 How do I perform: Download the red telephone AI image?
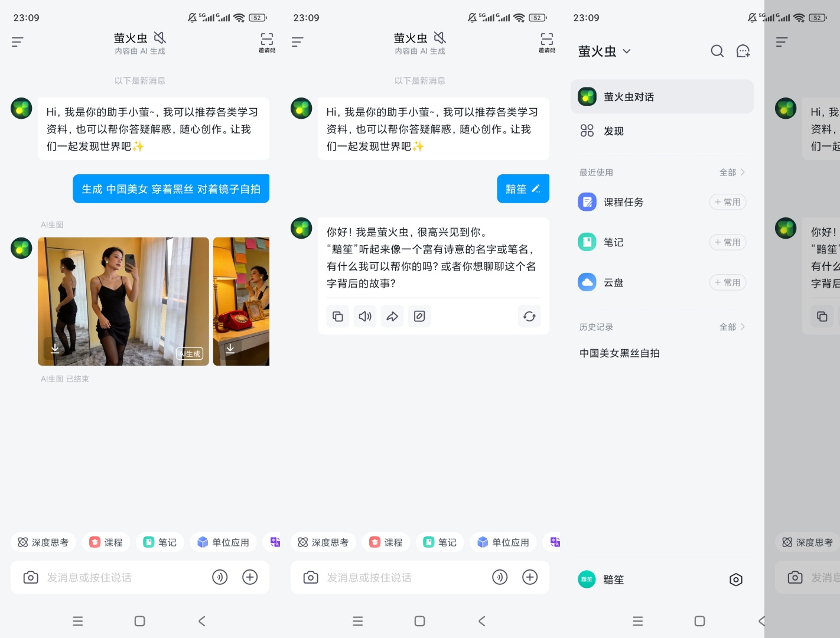[230, 349]
